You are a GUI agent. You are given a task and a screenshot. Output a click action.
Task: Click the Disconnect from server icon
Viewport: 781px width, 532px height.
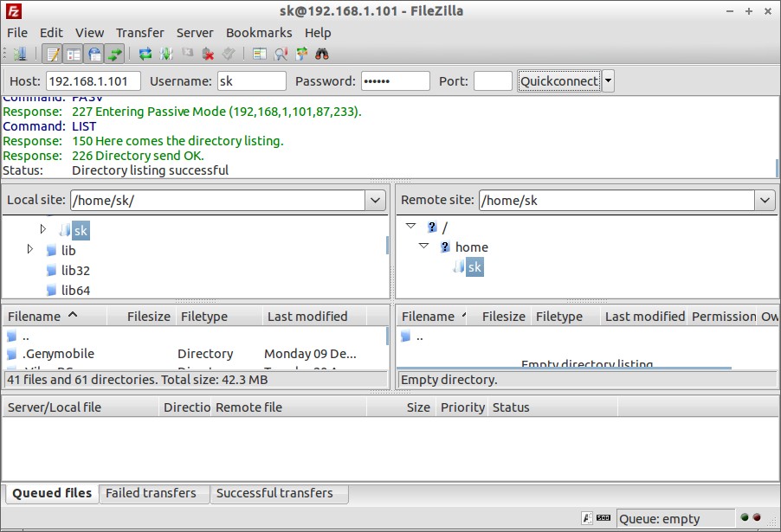(x=208, y=54)
